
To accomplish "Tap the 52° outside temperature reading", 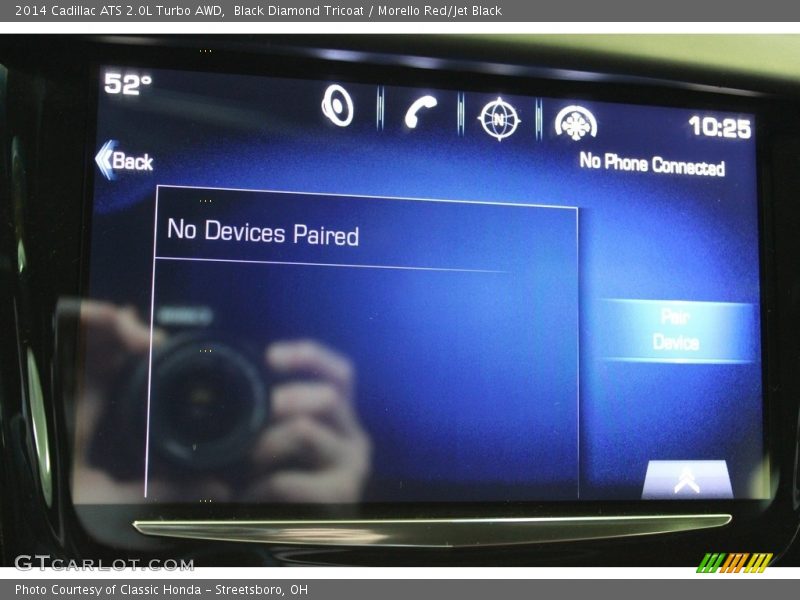I will coord(127,84).
